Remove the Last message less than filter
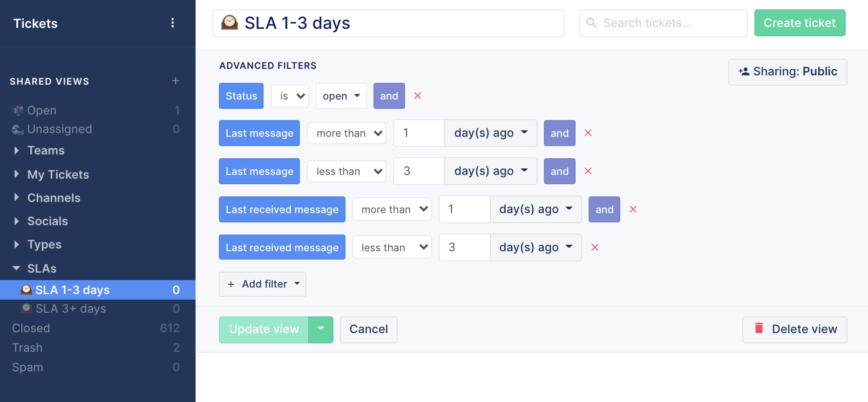Screen dimensions: 868x402 (588, 171)
